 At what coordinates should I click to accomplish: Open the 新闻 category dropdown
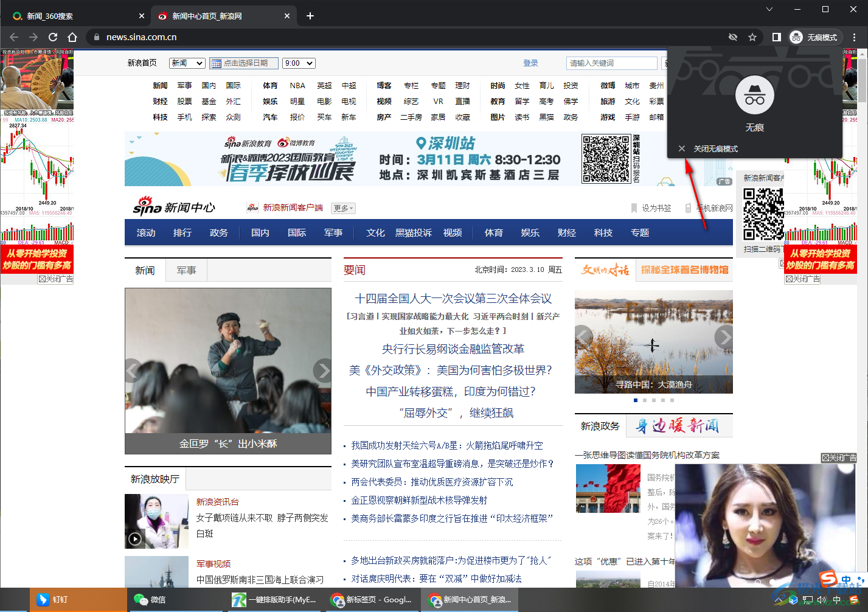pyautogui.click(x=187, y=63)
